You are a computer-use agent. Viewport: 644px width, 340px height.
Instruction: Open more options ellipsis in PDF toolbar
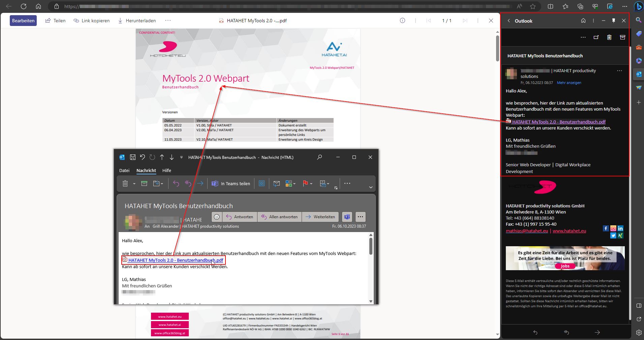point(168,21)
